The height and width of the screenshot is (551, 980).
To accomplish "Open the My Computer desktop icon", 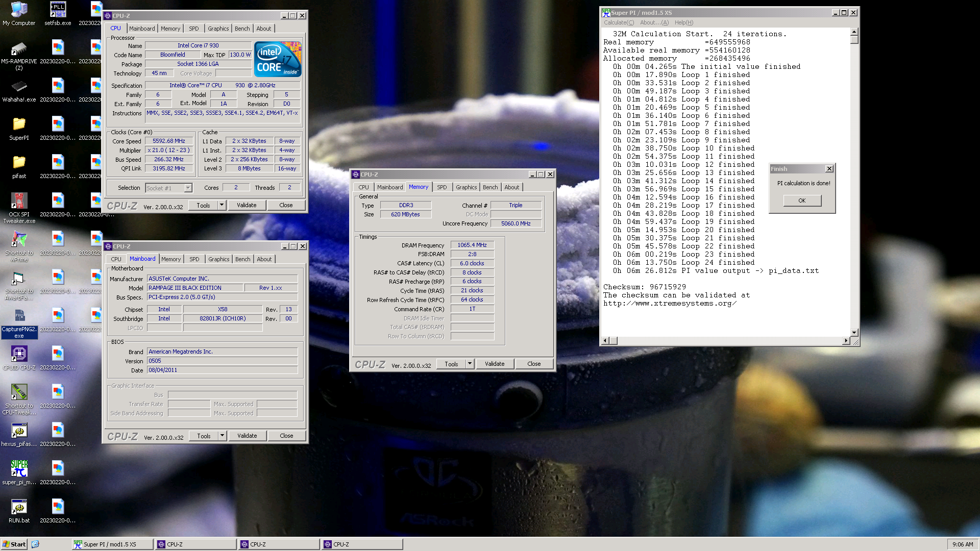I will click(x=19, y=14).
